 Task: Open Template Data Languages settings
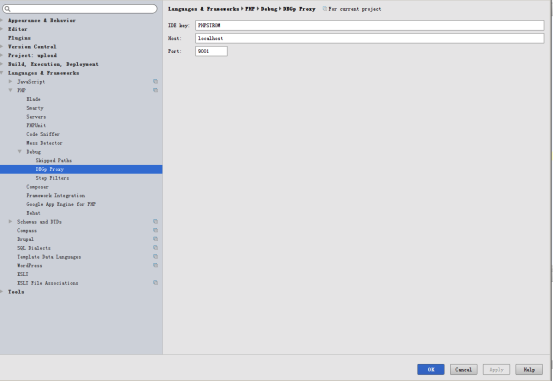click(49, 257)
